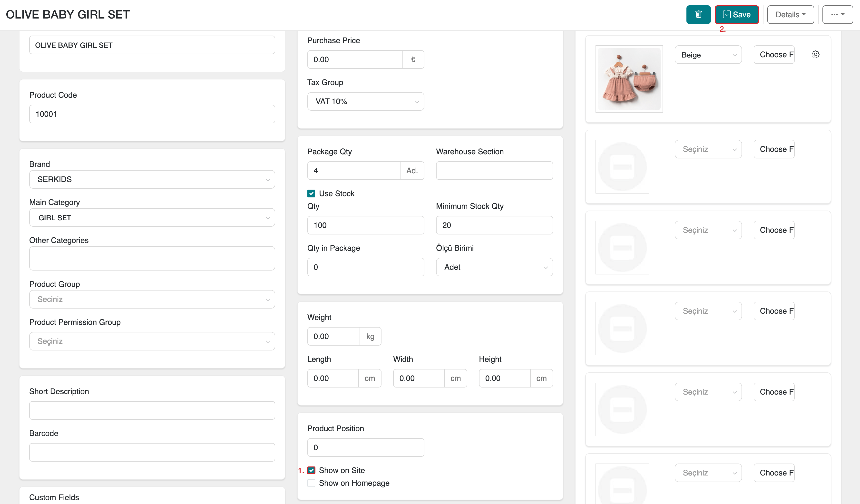The height and width of the screenshot is (504, 860).
Task: Click the Turkish lira currency icon
Action: [x=413, y=60]
